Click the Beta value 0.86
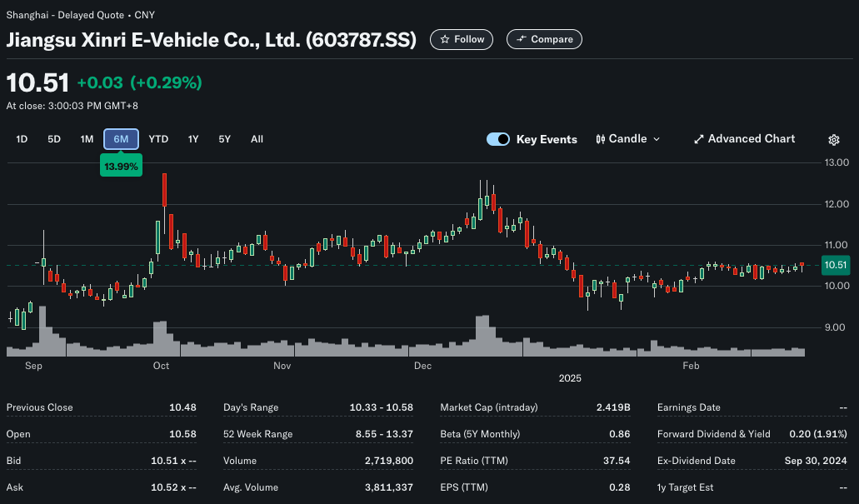 [x=620, y=434]
